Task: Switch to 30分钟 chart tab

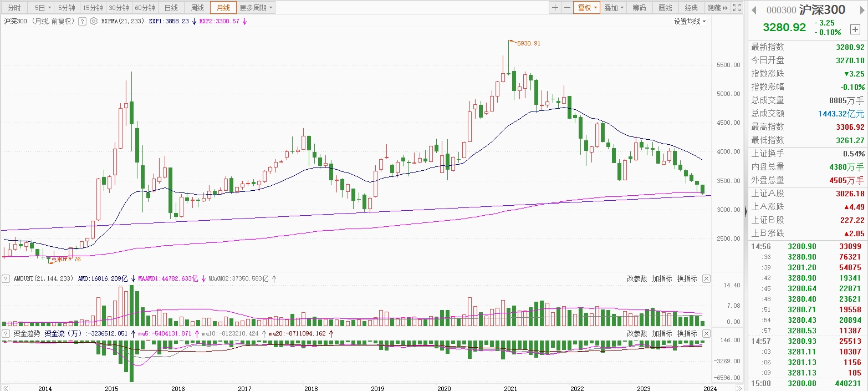Action: 119,8
